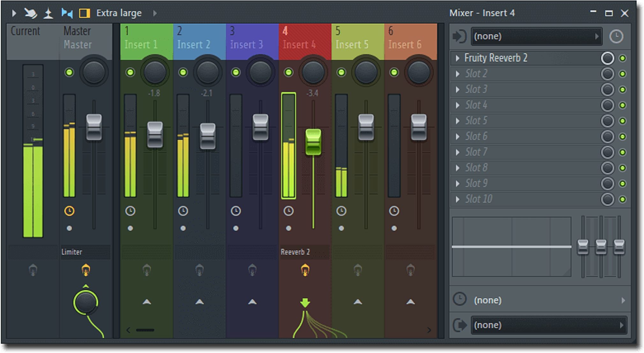Click Insert 4 green volume fader
Viewport: 644px width, 353px height.
tap(313, 142)
